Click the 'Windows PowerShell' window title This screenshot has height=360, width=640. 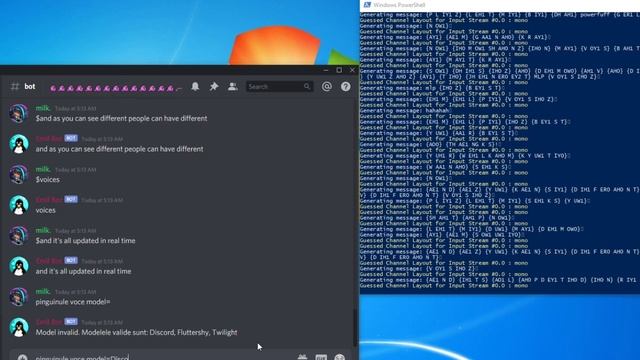399,5
